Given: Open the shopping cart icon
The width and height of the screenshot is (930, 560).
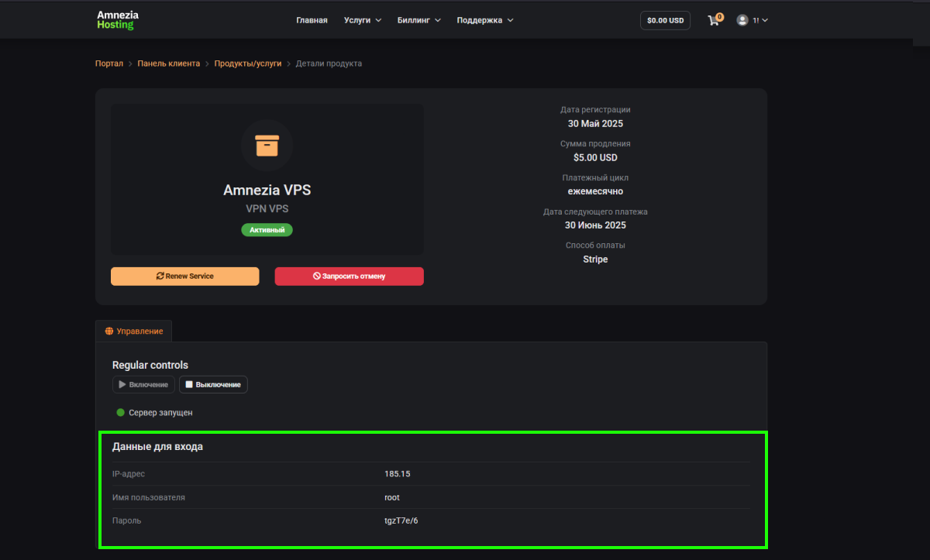Looking at the screenshot, I should point(714,20).
